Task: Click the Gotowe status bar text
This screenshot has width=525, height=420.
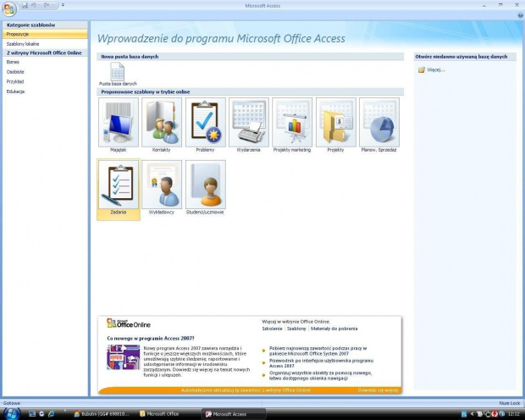Action: point(12,403)
